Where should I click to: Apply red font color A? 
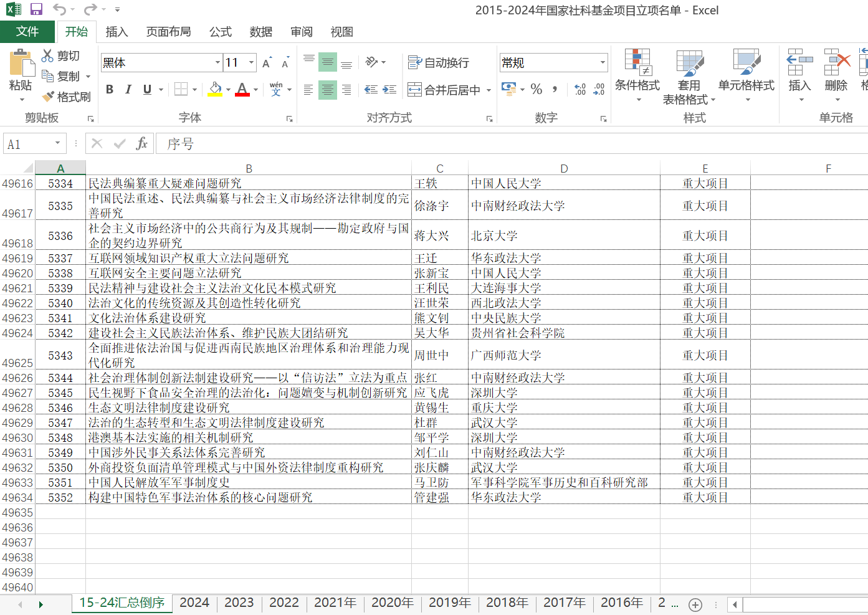pos(242,89)
